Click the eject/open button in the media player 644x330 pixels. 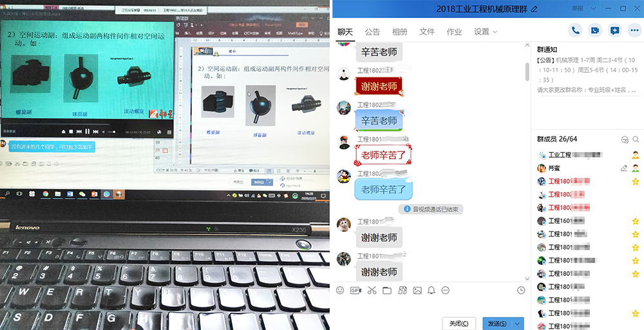(x=63, y=132)
